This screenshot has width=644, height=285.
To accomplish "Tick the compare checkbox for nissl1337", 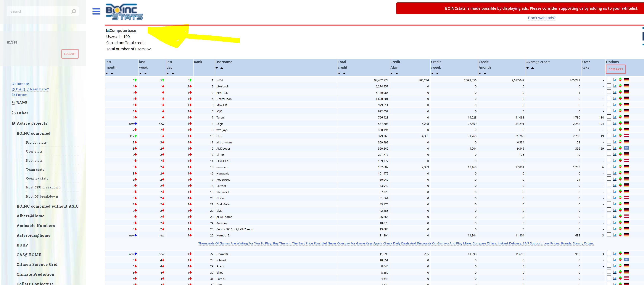I will click(x=609, y=92).
